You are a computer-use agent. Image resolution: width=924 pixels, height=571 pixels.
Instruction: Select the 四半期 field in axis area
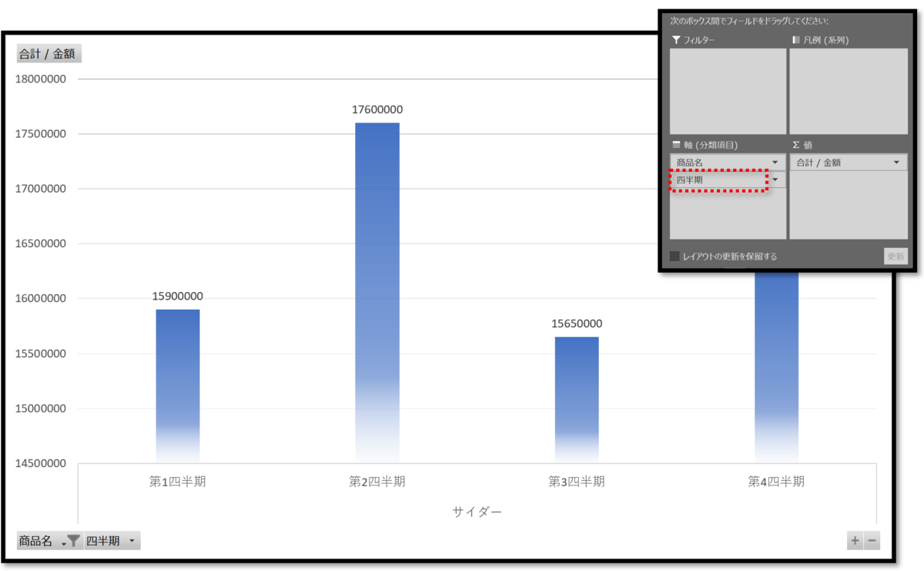[x=728, y=180]
